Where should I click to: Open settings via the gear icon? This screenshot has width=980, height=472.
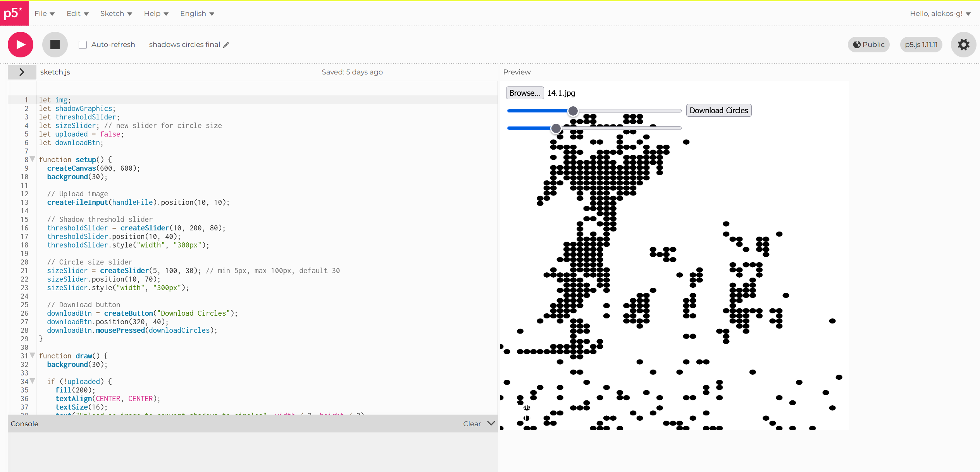(963, 45)
